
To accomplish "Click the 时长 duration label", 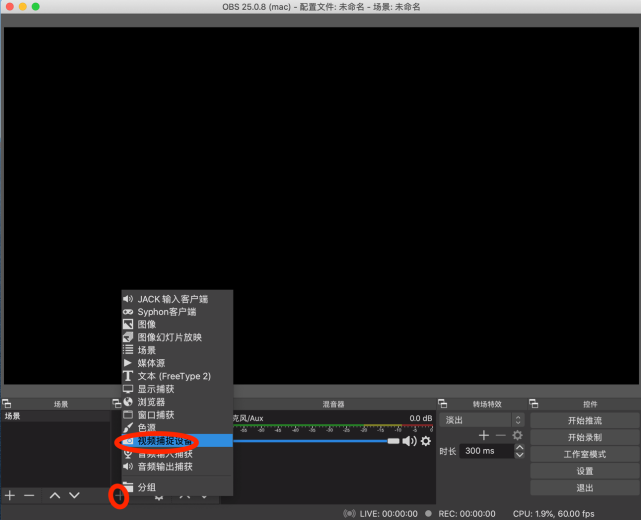I will tap(448, 451).
